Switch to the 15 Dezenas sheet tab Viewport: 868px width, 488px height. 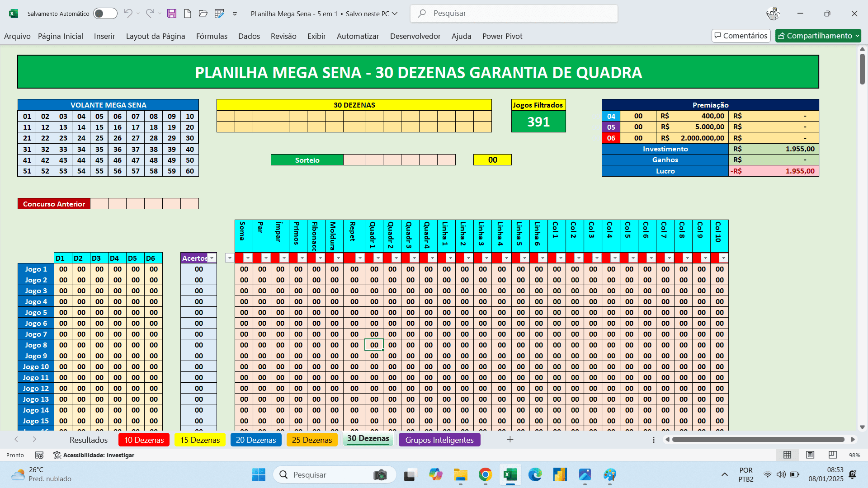[x=200, y=440]
